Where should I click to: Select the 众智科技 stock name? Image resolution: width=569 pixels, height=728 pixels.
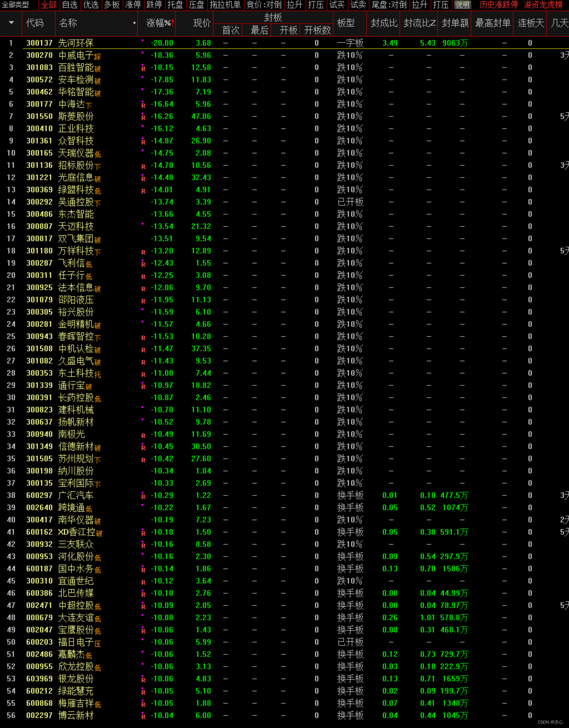(x=76, y=141)
